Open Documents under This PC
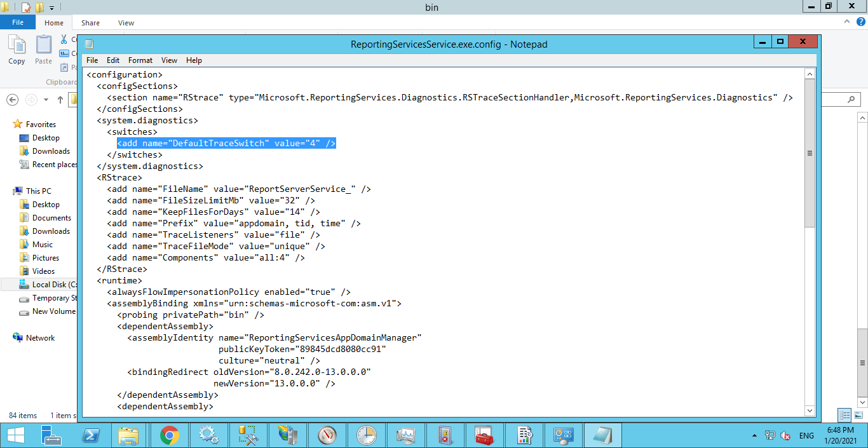This screenshot has width=868, height=448. pos(51,218)
